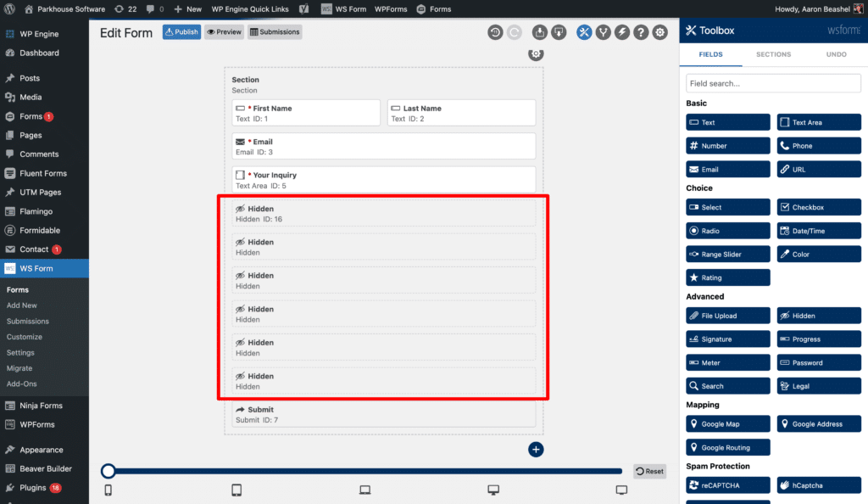Open the conditional logic icon
The image size is (868, 504).
604,31
